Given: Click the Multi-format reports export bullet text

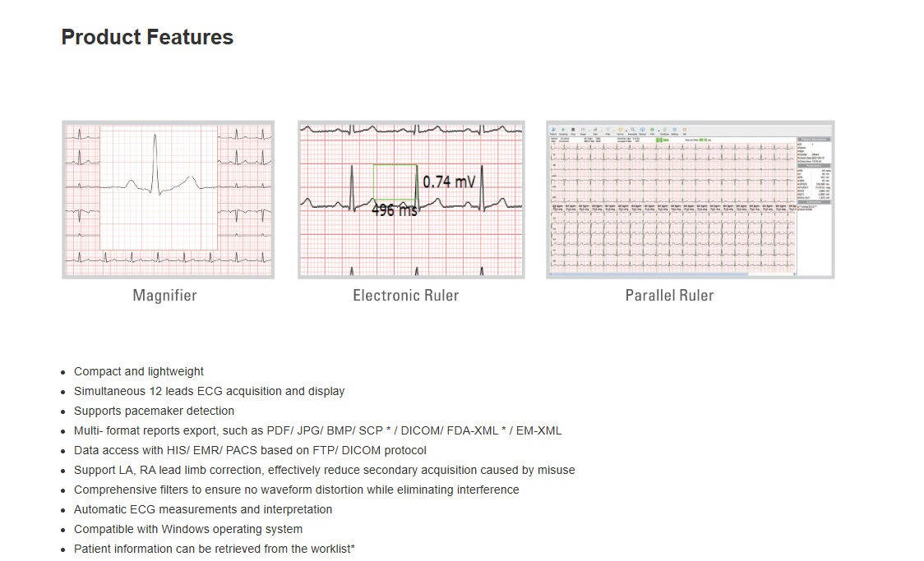Looking at the screenshot, I should tap(317, 431).
